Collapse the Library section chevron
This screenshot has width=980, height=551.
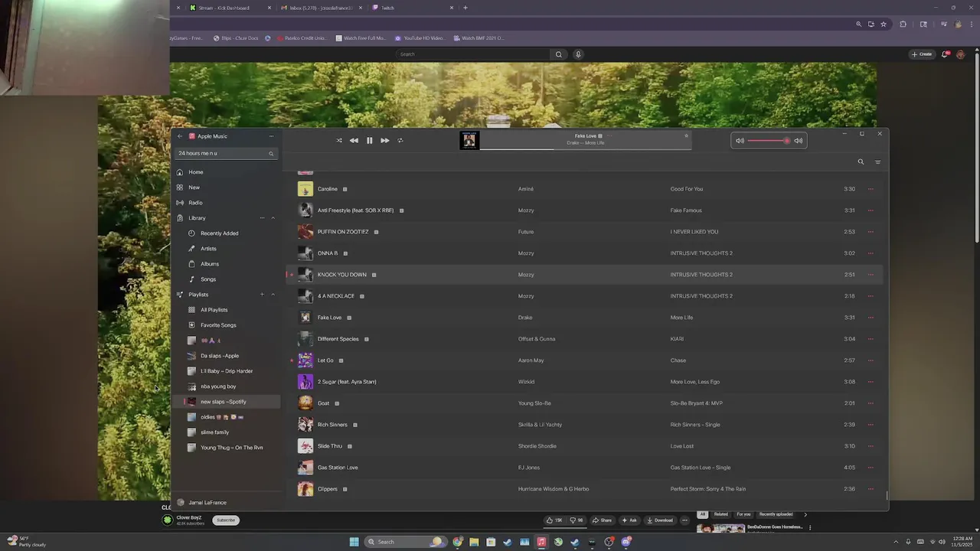click(273, 218)
